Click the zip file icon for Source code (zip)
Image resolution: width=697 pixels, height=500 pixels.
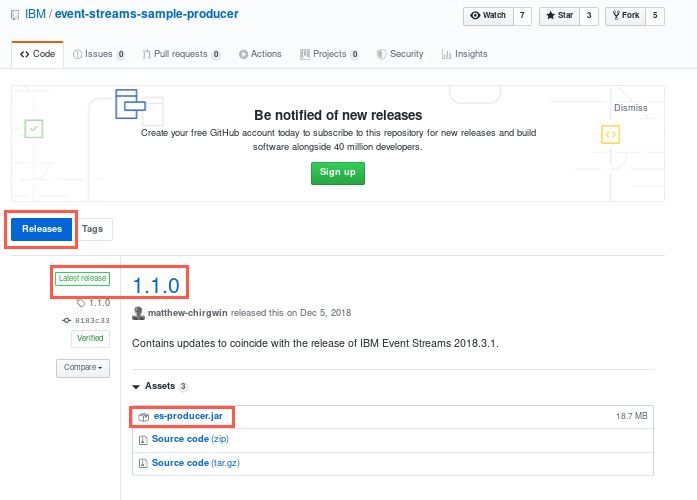[143, 440]
